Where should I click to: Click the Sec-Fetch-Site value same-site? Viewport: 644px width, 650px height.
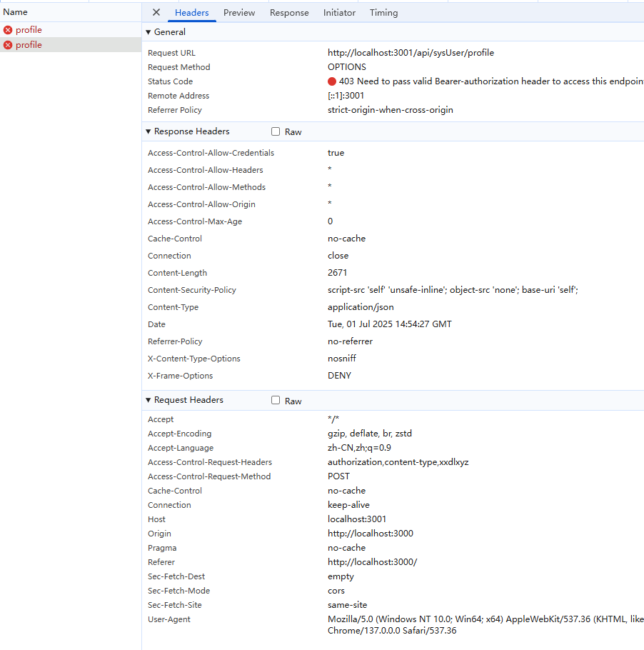347,605
